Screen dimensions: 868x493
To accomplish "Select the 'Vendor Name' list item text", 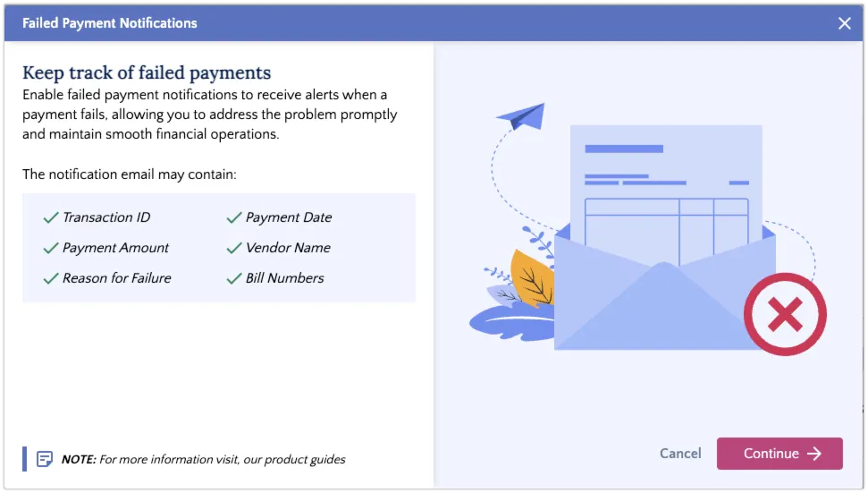I will pyautogui.click(x=288, y=248).
